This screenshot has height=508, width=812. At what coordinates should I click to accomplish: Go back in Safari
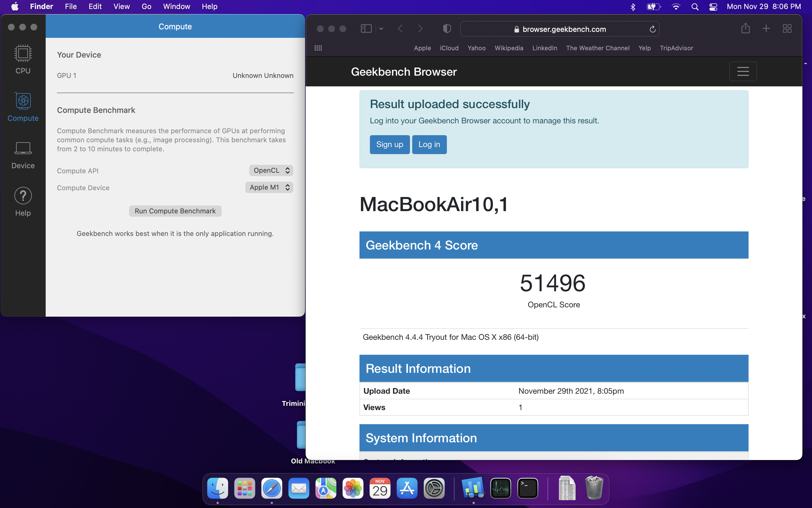(x=400, y=29)
